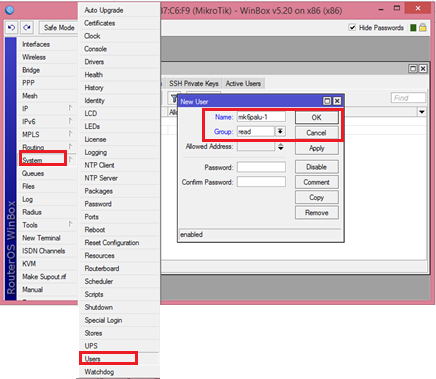Select Scheduler in System submenu

click(118, 281)
